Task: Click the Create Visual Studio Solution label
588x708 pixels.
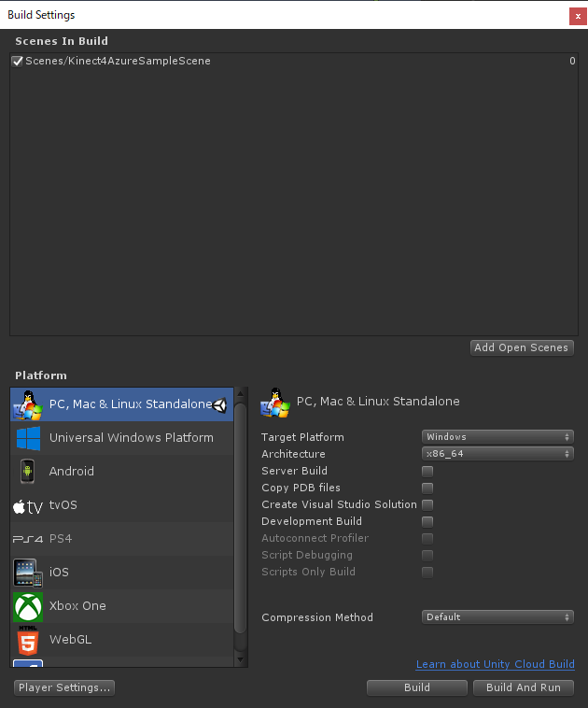Action: pos(340,504)
